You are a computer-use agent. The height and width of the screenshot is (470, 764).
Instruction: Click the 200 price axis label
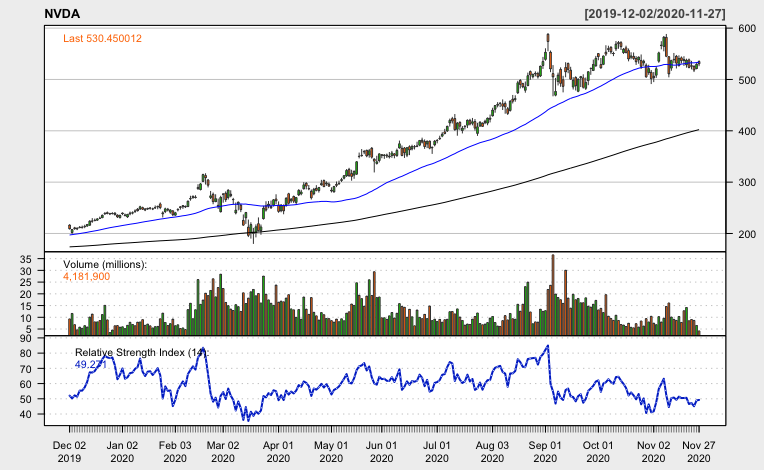[x=747, y=234]
